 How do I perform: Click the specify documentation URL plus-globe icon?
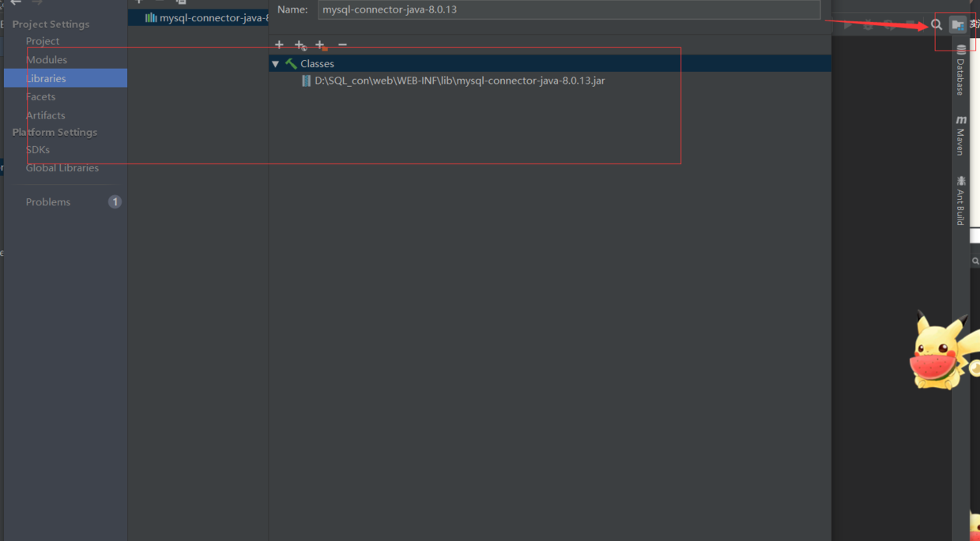[300, 46]
